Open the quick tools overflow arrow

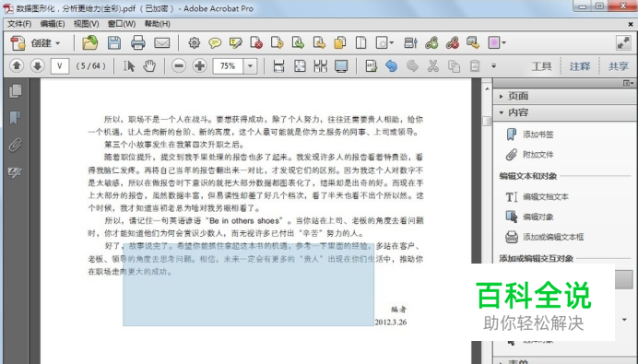tap(493, 65)
